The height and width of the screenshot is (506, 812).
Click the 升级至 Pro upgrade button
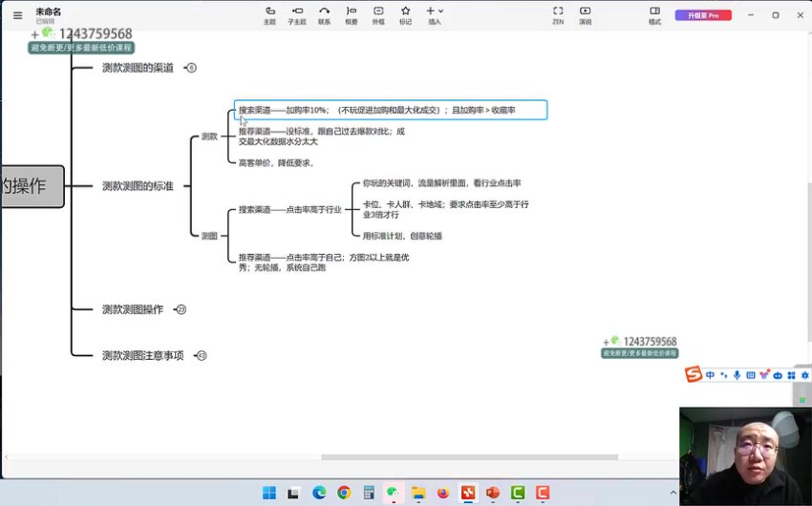pos(703,15)
